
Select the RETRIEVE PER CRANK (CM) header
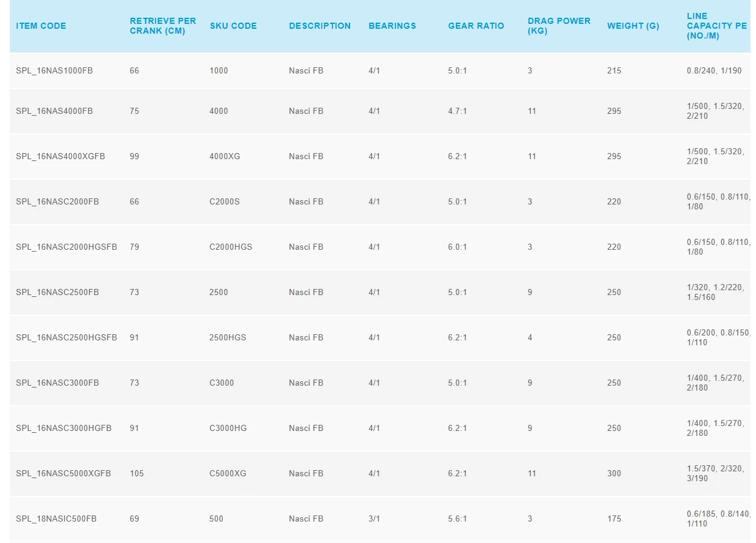coord(163,26)
